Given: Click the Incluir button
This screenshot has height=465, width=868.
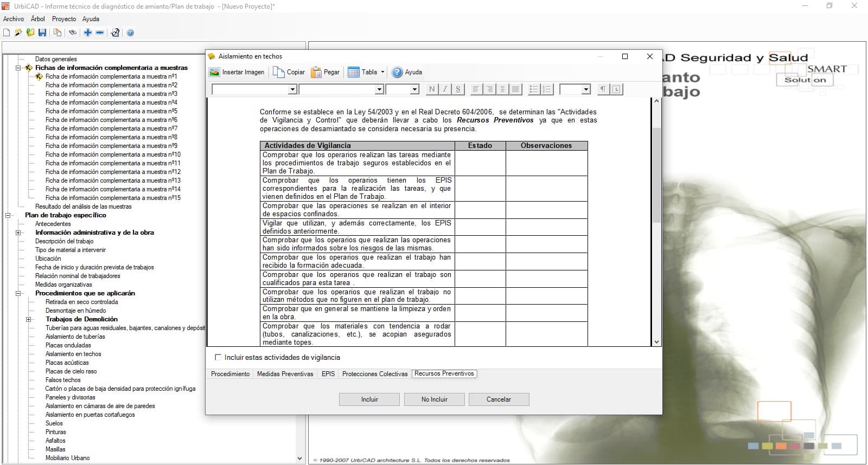Looking at the screenshot, I should coord(369,399).
